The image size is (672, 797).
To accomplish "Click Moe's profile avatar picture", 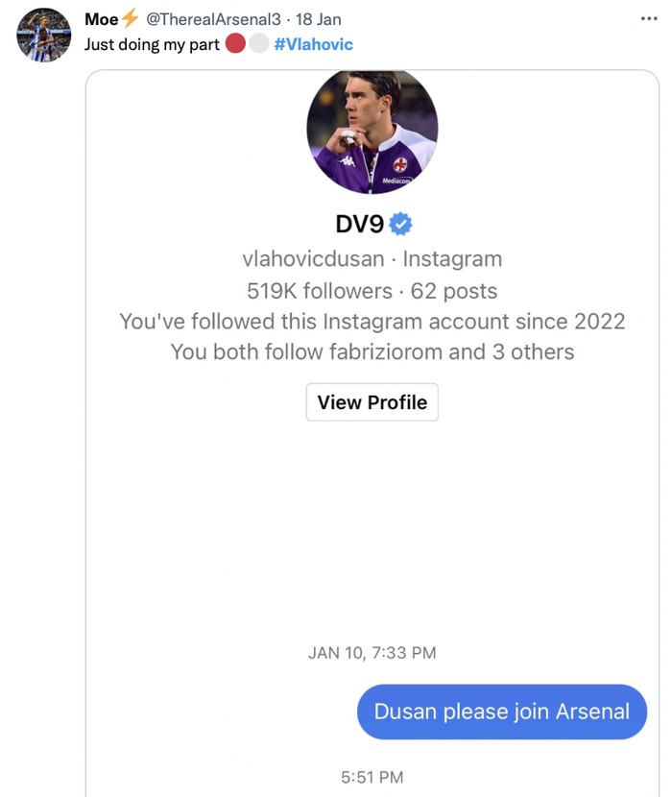I will tap(44, 36).
